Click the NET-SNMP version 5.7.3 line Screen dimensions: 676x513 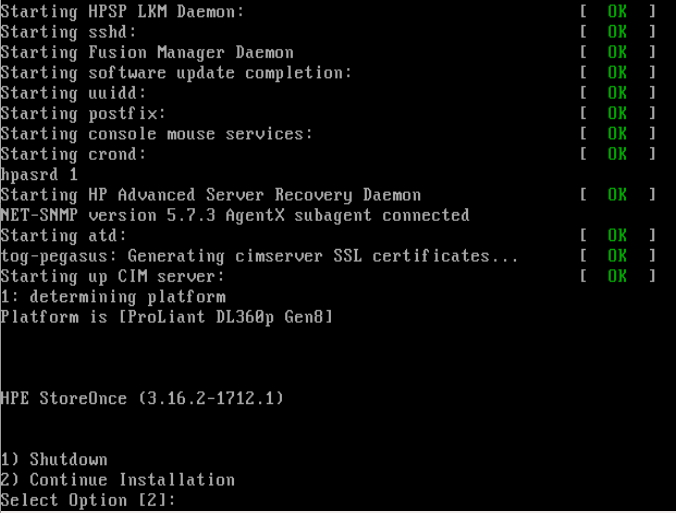coord(235,215)
